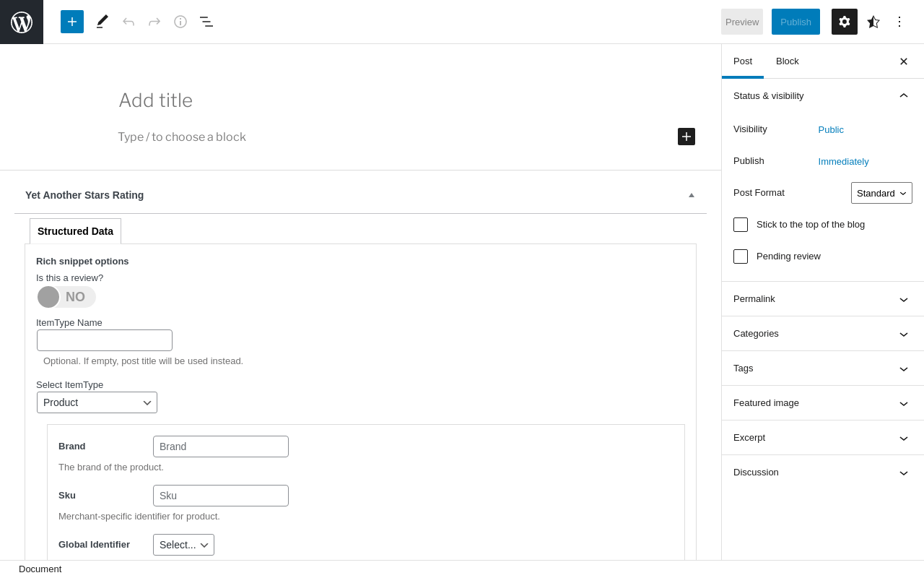Expand the Excerpt panel
Viewport: 924px width, 578px height.
[x=823, y=438]
